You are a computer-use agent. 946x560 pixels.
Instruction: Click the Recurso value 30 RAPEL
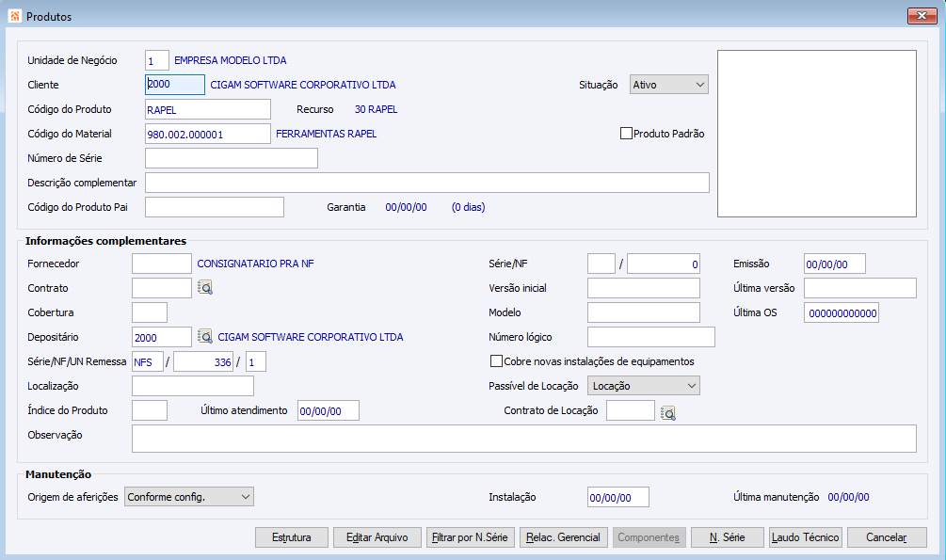(x=376, y=109)
